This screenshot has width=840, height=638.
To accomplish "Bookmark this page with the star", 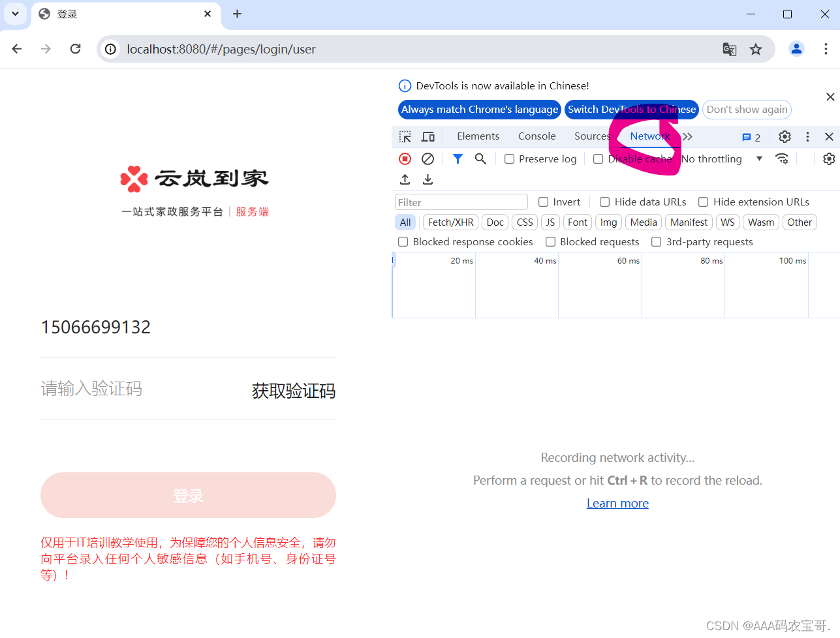I will 756,49.
